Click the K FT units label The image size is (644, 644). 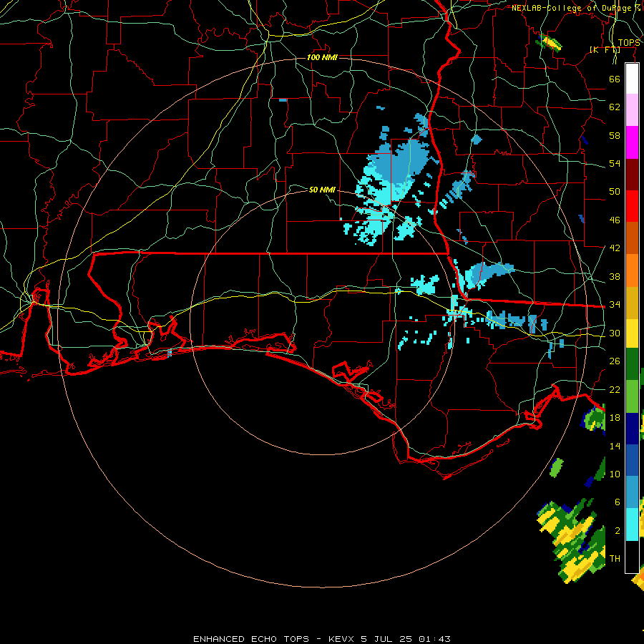(x=605, y=50)
